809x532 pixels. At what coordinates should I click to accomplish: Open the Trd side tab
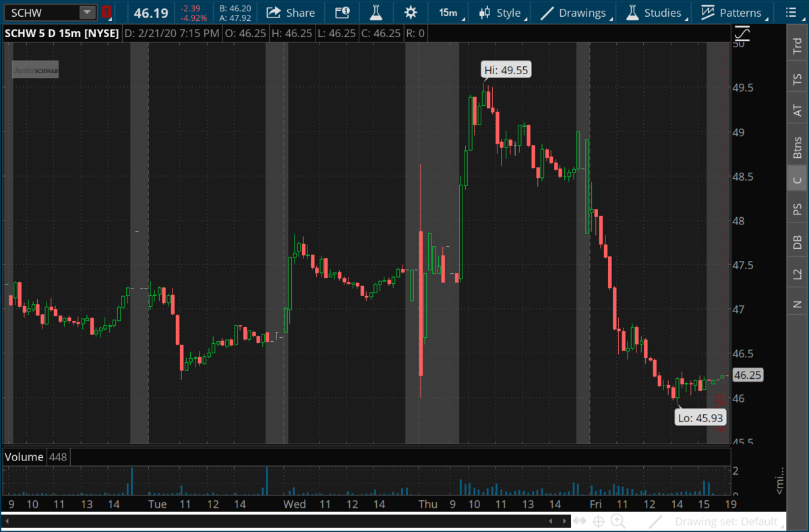pyautogui.click(x=797, y=46)
